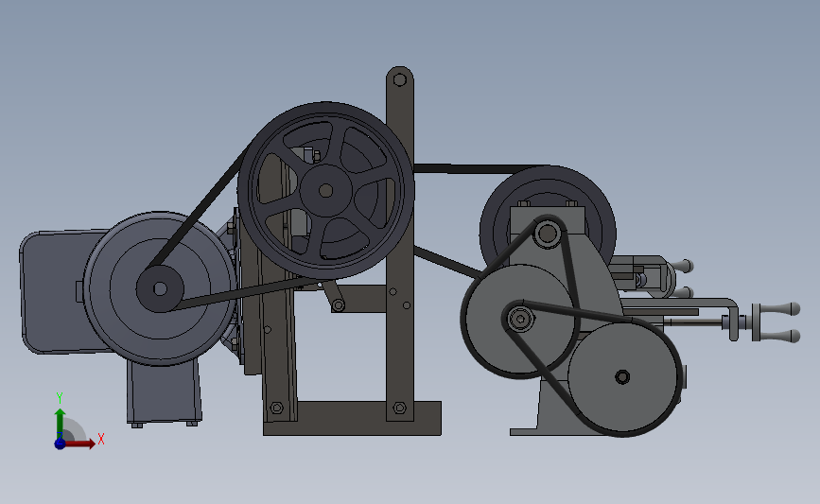The width and height of the screenshot is (820, 504).
Task: Select the horizontal base plate of the frame
Action: [x=352, y=419]
